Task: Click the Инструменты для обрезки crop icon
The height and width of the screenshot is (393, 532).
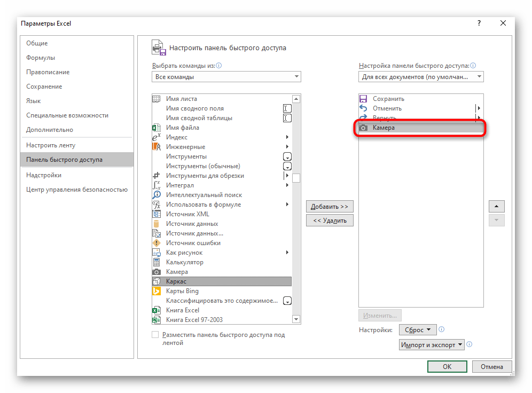Action: [x=156, y=175]
